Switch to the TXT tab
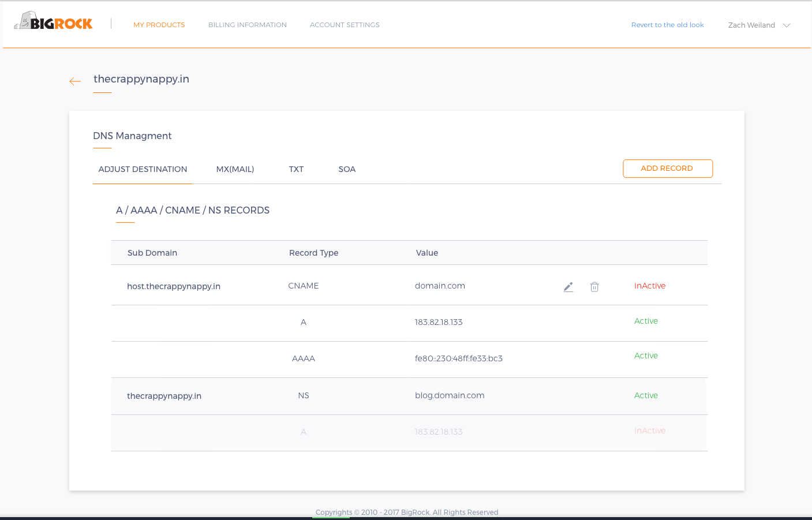Screen dimensions: 812x520 (x=296, y=169)
